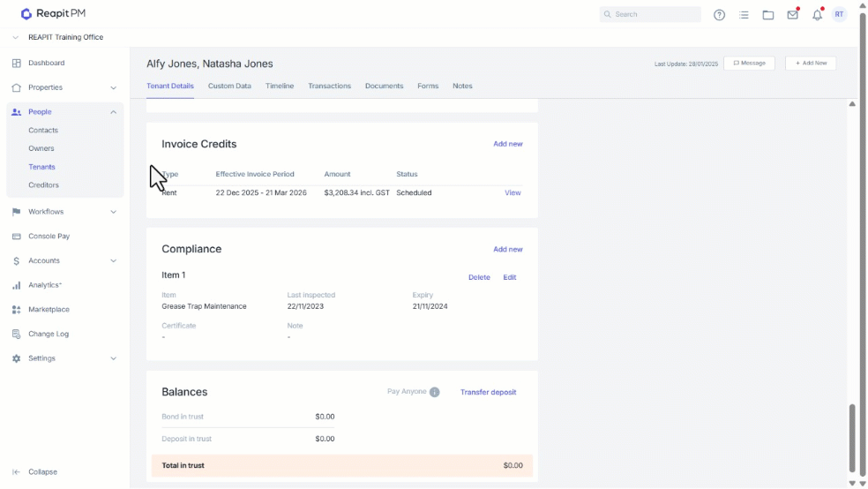Collapse the People sidebar section

coord(113,112)
